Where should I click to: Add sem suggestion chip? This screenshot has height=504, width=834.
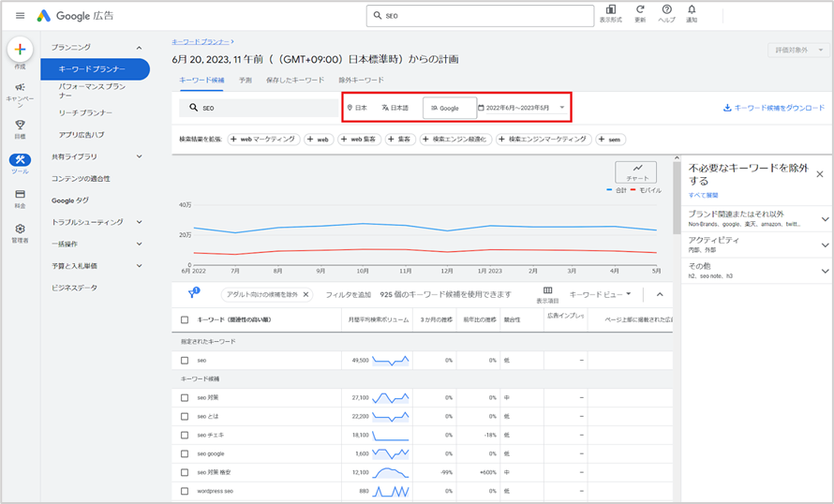(x=611, y=140)
